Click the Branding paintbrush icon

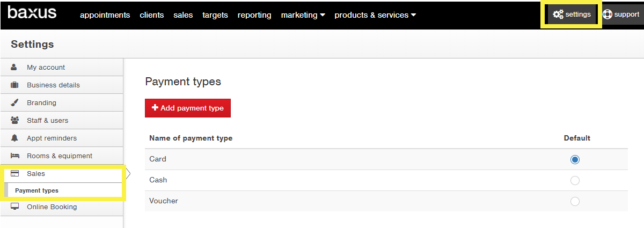(x=15, y=102)
